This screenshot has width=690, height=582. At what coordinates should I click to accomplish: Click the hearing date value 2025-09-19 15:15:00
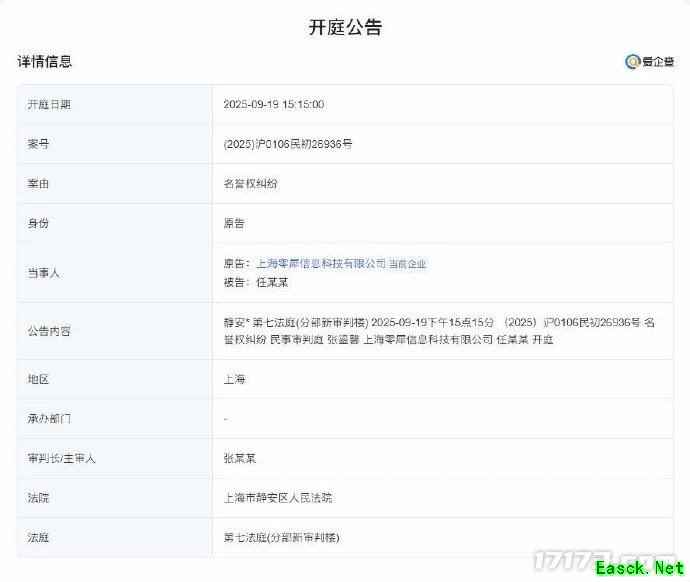click(x=273, y=104)
